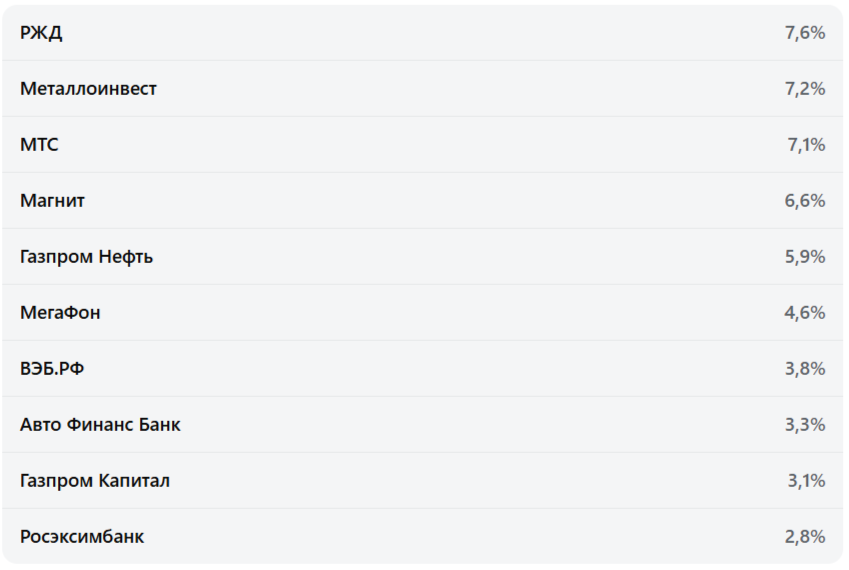Select the Газпром Нефть label

point(86,257)
